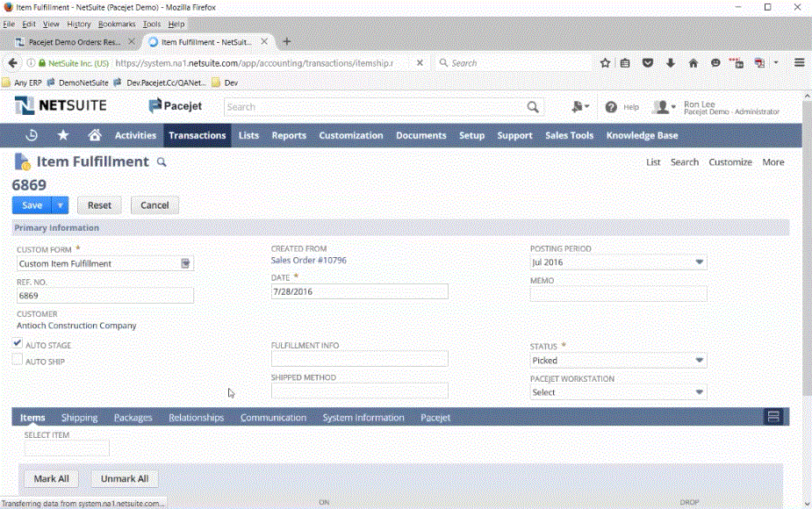Open the user role avatar menu
812x509 pixels.
click(x=664, y=107)
